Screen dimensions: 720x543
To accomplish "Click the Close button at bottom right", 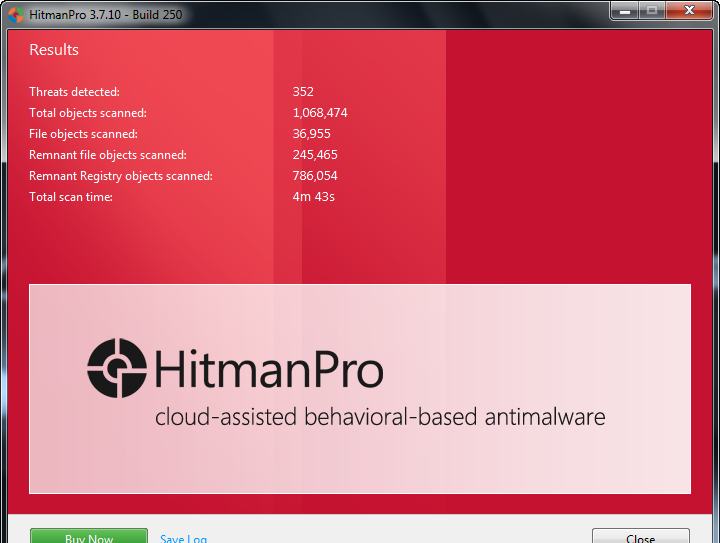I will click(640, 536).
